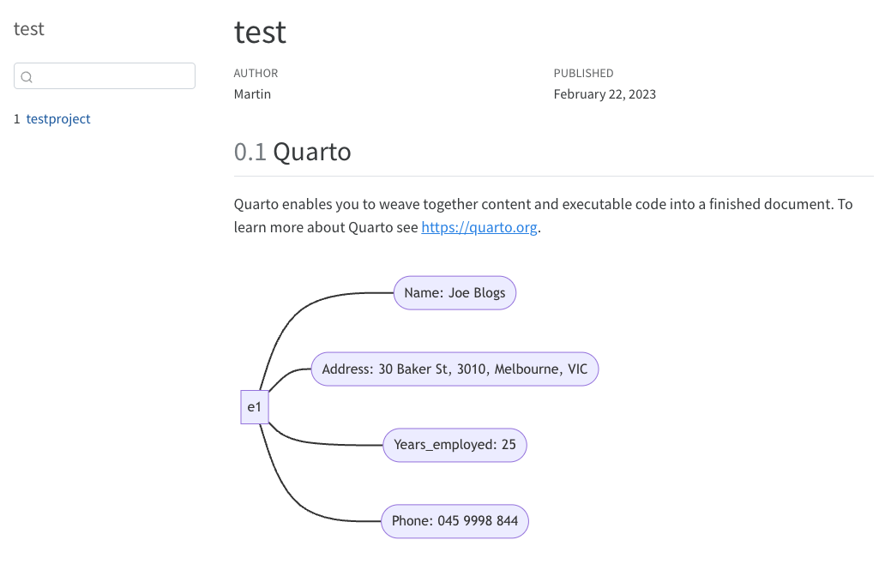Open the testproject sidebar link
The width and height of the screenshot is (885, 588).
pyautogui.click(x=58, y=119)
